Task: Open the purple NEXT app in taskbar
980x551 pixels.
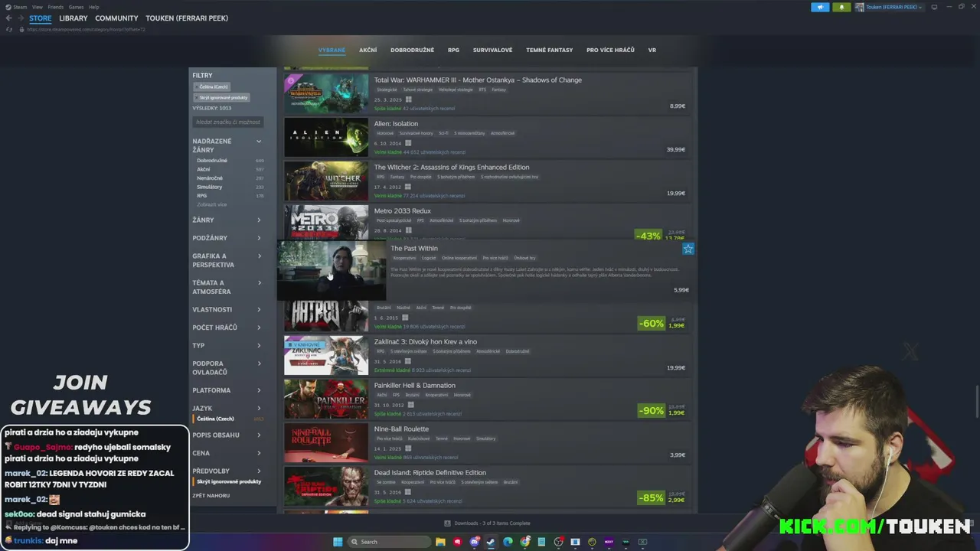Action: coord(609,542)
